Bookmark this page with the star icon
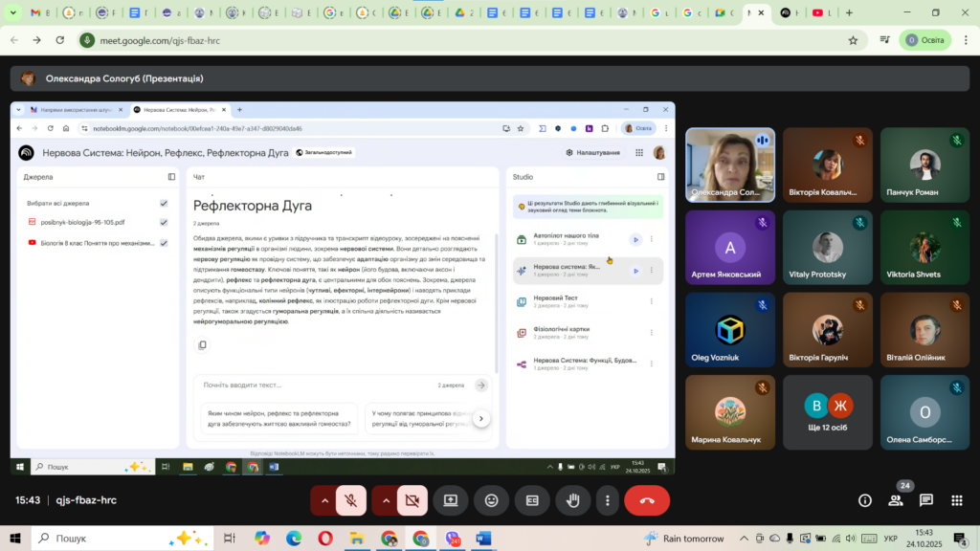The image size is (980, 551). [x=853, y=40]
